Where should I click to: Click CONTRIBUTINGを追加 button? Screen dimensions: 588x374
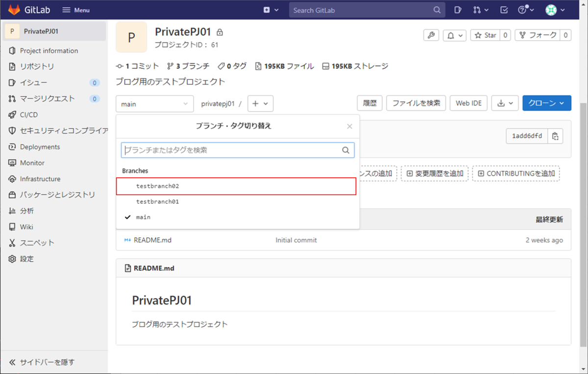516,174
